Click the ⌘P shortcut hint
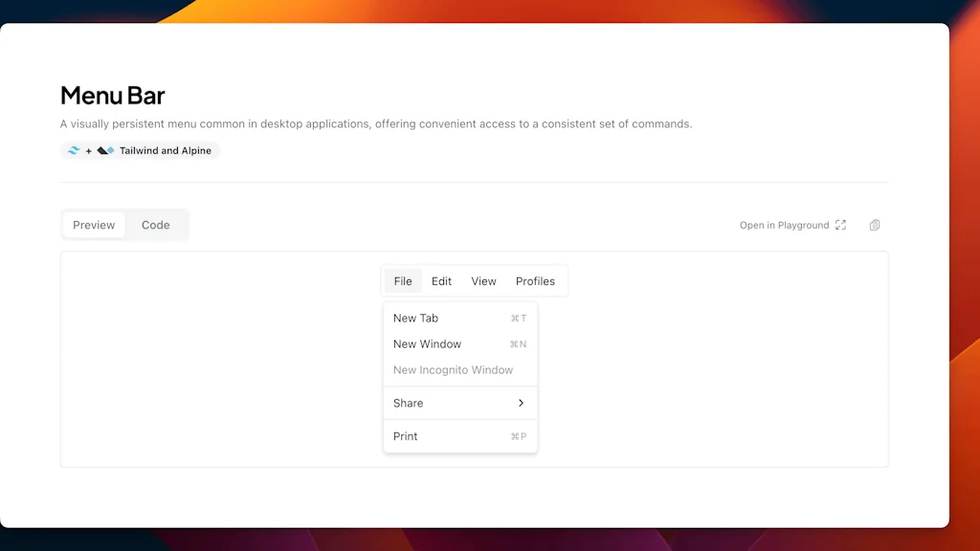The height and width of the screenshot is (551, 980). [x=518, y=437]
